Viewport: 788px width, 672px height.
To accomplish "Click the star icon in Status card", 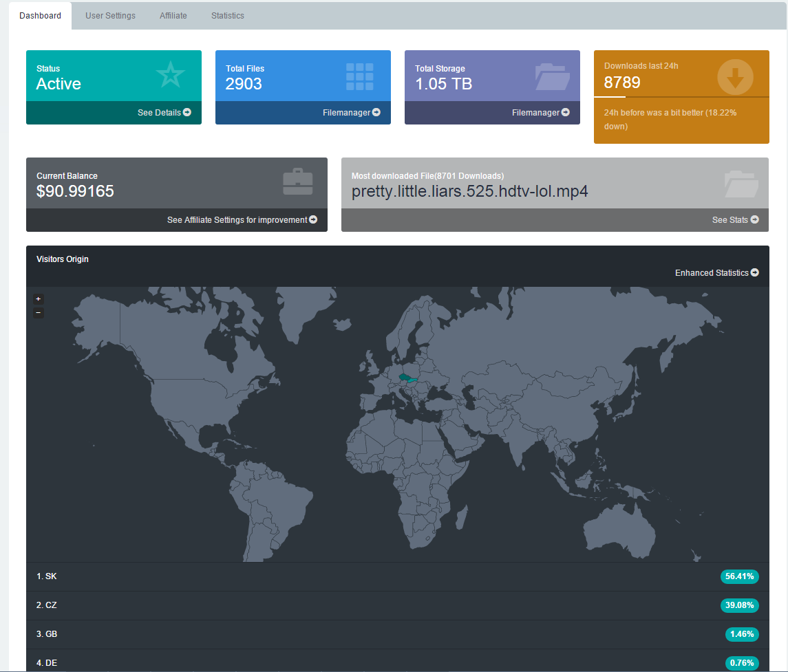I will (x=171, y=75).
